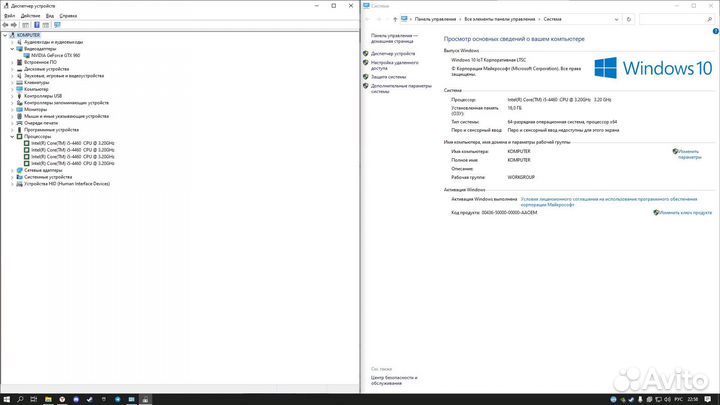Click the Control Panel search field
This screenshot has width=720, height=405.
pyautogui.click(x=676, y=19)
